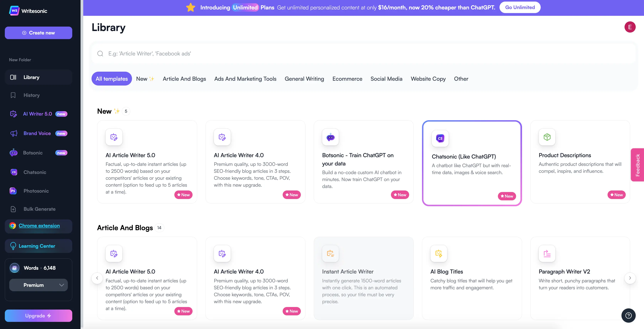Open the Website Copy tab

click(x=428, y=79)
